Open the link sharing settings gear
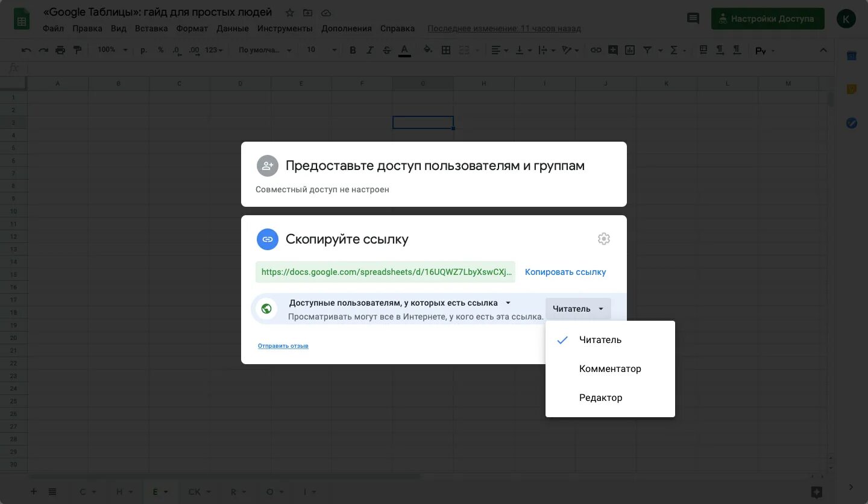The height and width of the screenshot is (504, 868). coord(603,239)
